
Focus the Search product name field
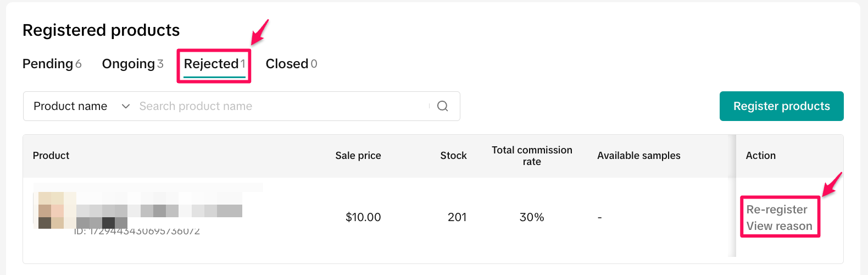point(280,106)
